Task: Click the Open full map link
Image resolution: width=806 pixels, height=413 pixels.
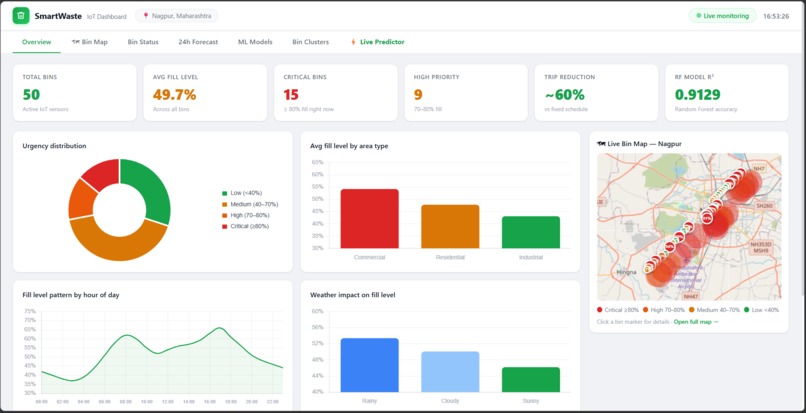Action: pyautogui.click(x=696, y=322)
